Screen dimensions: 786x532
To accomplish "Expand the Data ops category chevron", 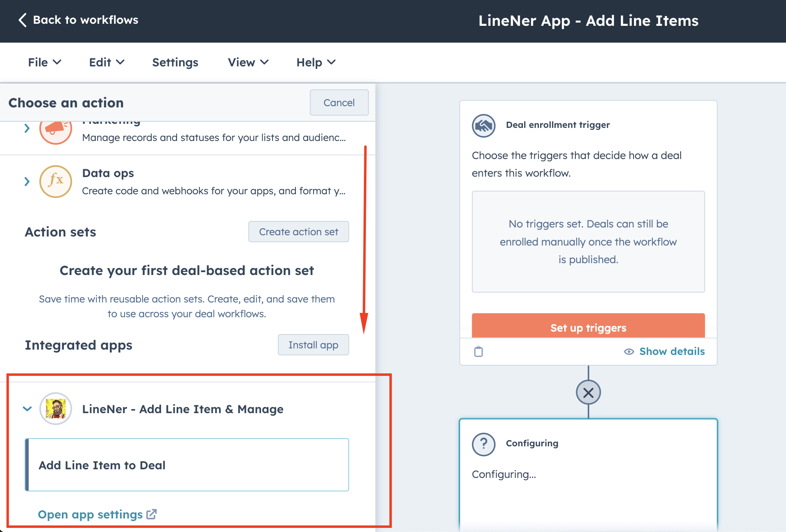I will (27, 182).
